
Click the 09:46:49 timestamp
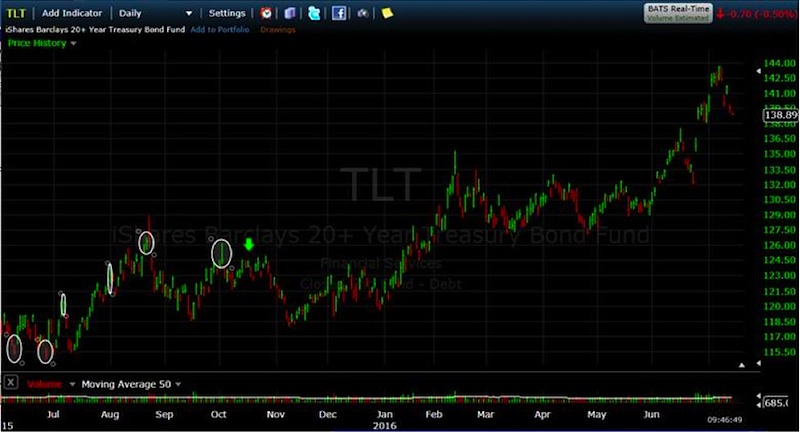coord(724,420)
